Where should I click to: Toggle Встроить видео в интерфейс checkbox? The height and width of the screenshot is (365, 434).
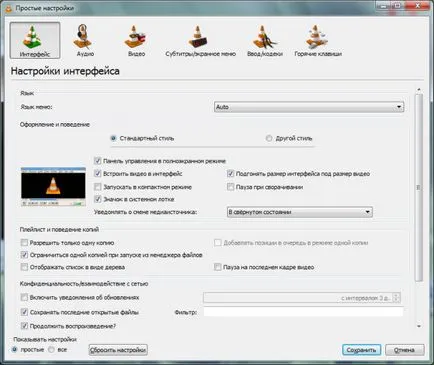pos(97,173)
